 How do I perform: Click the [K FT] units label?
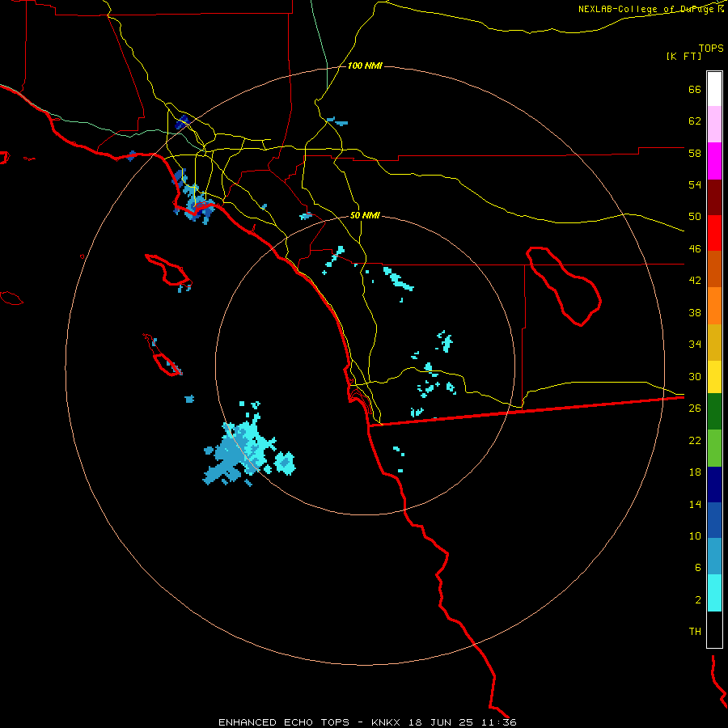pos(684,56)
